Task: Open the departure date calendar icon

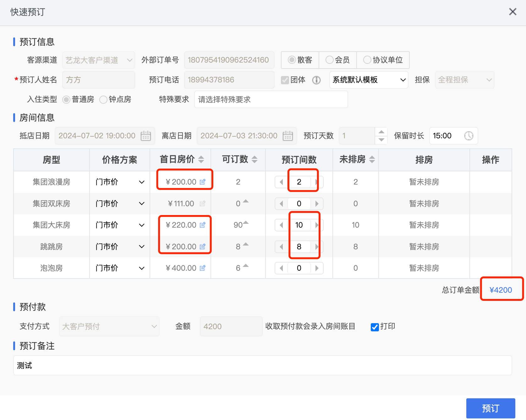Action: [x=288, y=136]
